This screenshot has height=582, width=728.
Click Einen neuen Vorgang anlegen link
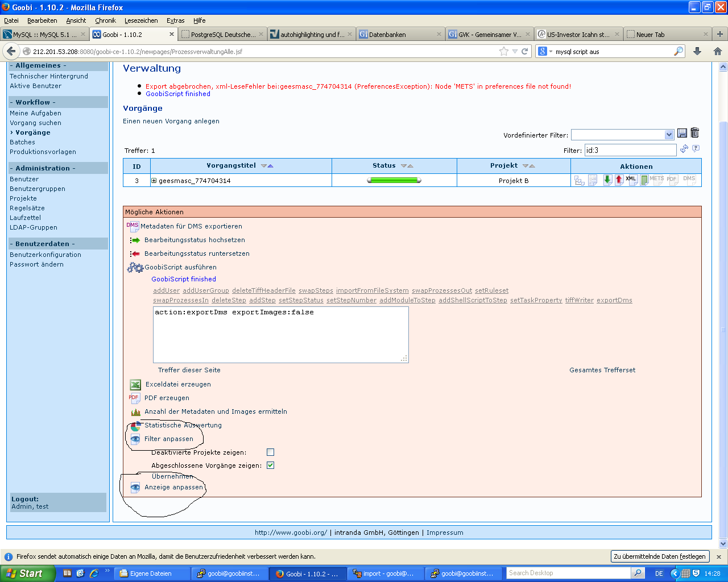coord(171,121)
